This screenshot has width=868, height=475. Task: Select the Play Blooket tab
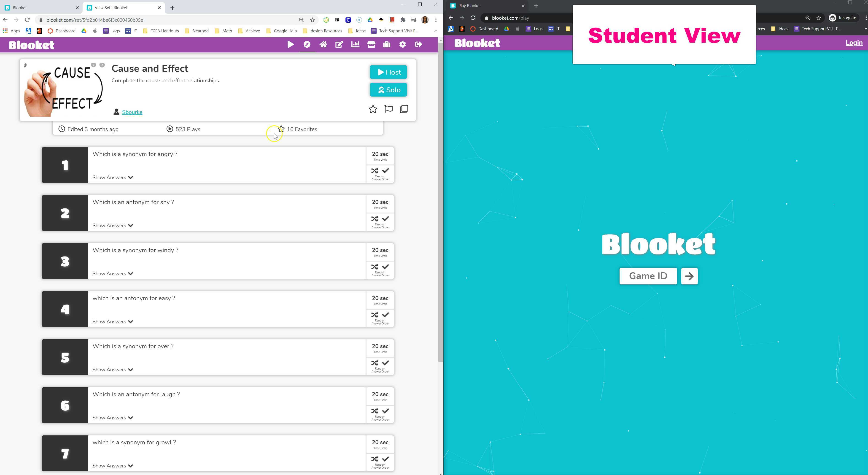pyautogui.click(x=485, y=6)
